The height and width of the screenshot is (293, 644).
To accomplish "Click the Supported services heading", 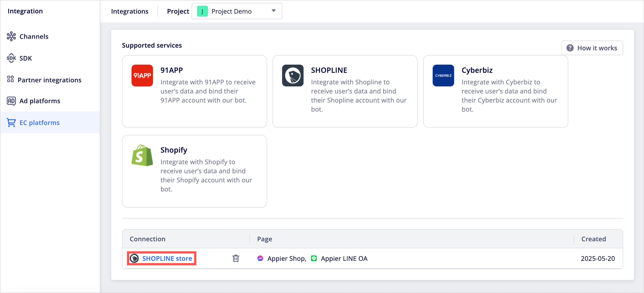I will [152, 45].
